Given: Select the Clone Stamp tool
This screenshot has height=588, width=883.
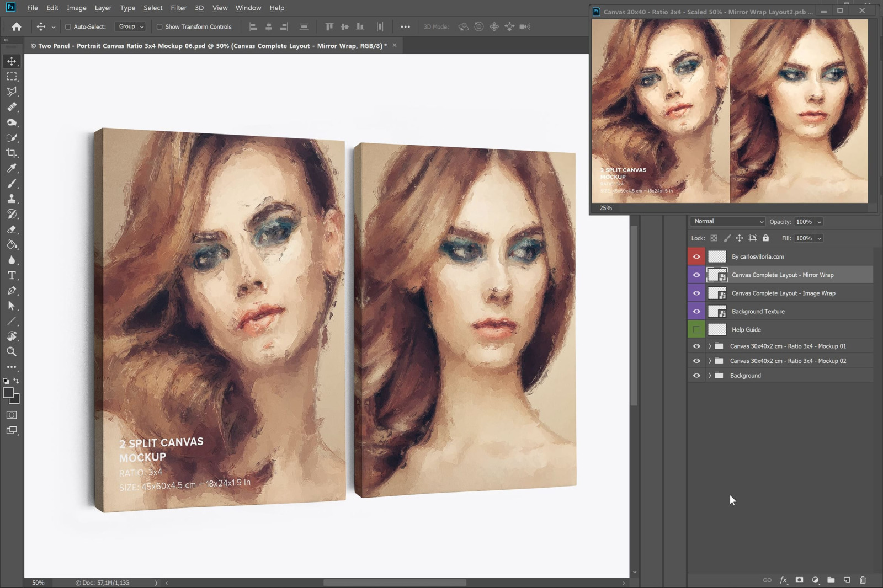Looking at the screenshot, I should (12, 199).
